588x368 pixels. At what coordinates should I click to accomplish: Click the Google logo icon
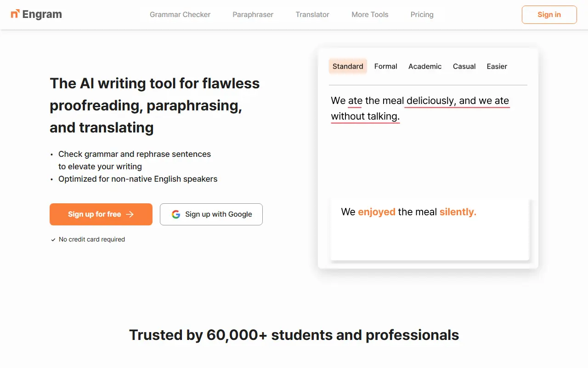(x=176, y=214)
